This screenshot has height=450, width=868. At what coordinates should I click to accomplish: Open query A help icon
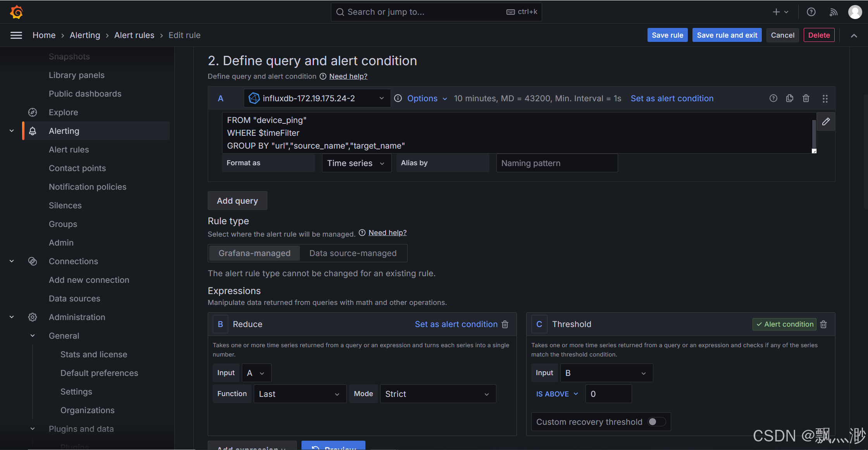click(773, 99)
